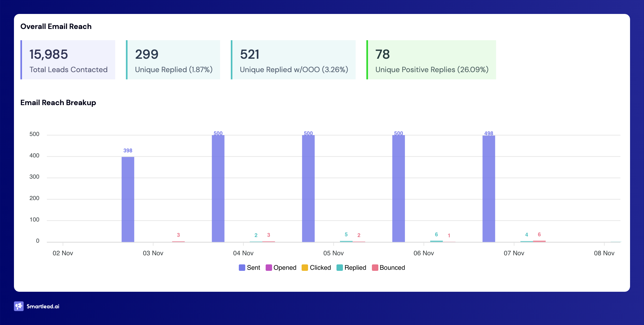Toggle the Opened legend color swatch

[x=269, y=268]
